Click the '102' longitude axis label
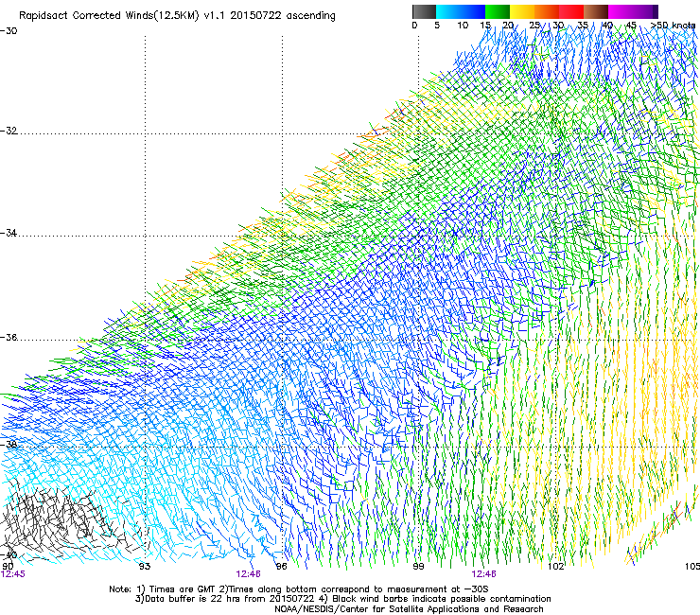 coord(556,567)
